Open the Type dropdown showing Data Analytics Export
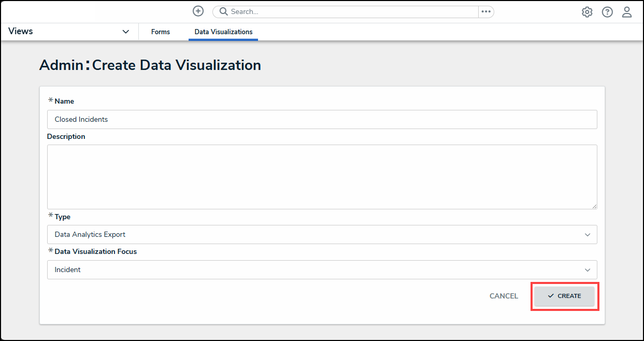The height and width of the screenshot is (341, 644). click(x=321, y=235)
